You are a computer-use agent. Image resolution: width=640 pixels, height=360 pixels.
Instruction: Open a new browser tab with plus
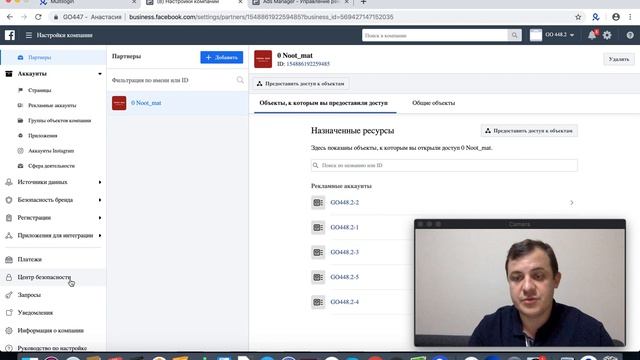(x=363, y=2)
